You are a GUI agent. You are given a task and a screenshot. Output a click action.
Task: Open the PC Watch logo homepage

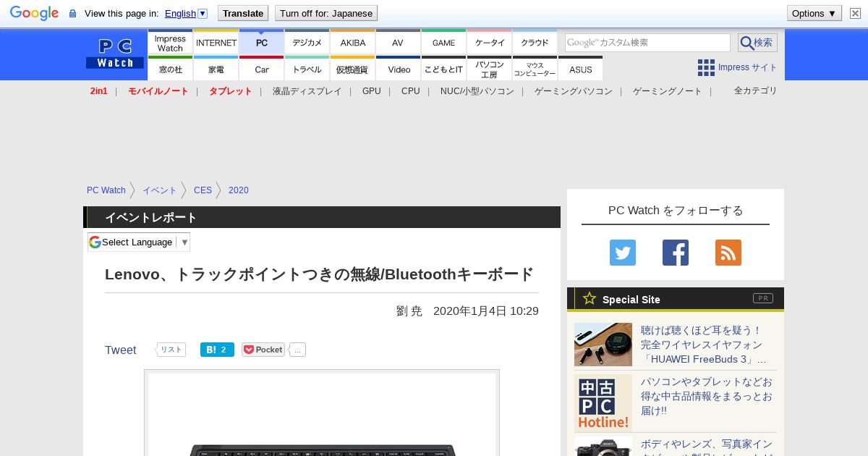(x=115, y=54)
